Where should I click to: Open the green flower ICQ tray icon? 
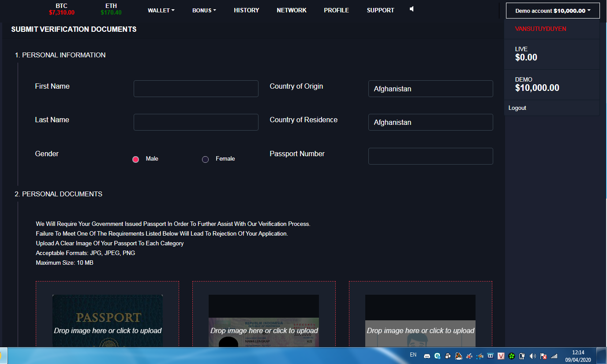(511, 356)
